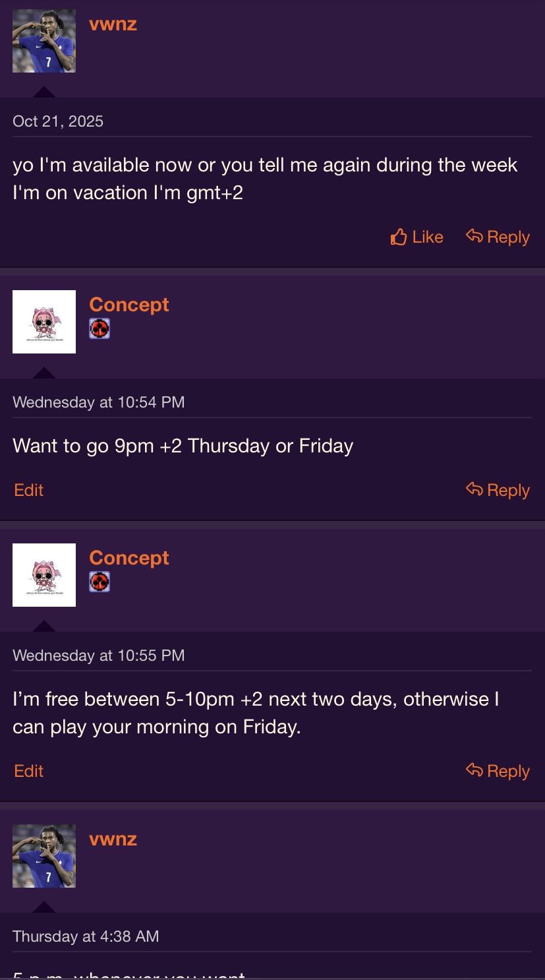Open the Wednesday at 10:55 PM timestamp

[98, 656]
